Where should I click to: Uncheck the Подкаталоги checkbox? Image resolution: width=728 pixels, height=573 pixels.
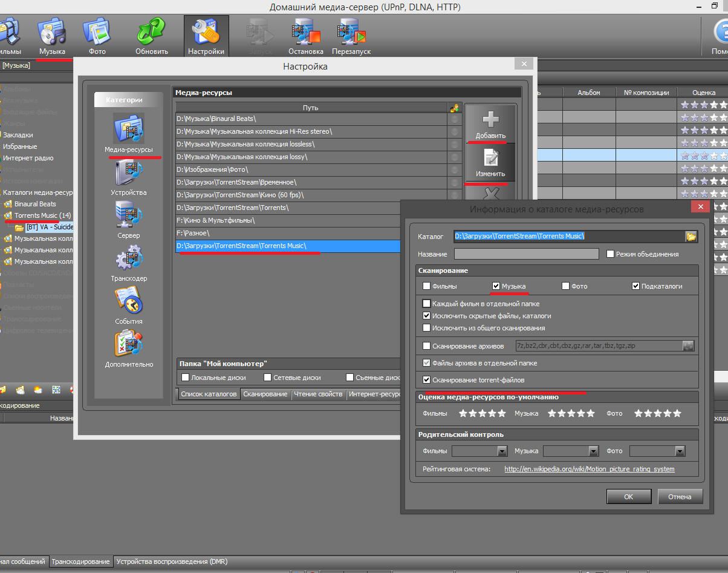(x=635, y=286)
